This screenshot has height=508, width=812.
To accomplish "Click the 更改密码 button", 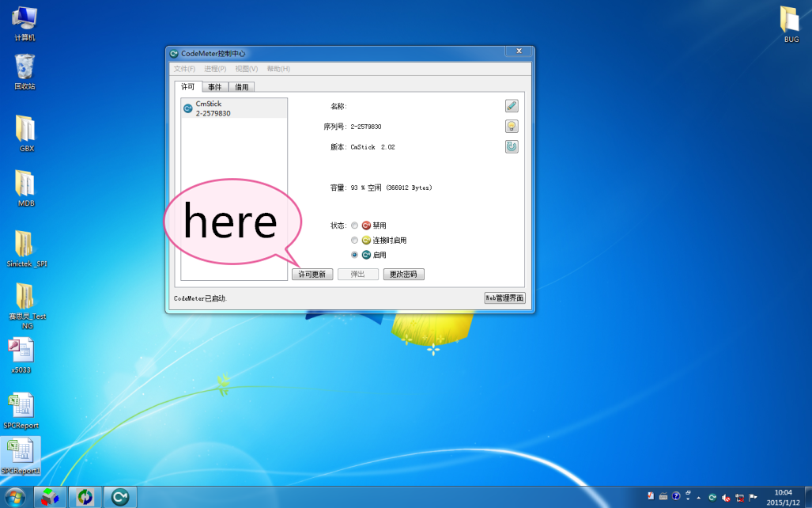I will click(404, 275).
